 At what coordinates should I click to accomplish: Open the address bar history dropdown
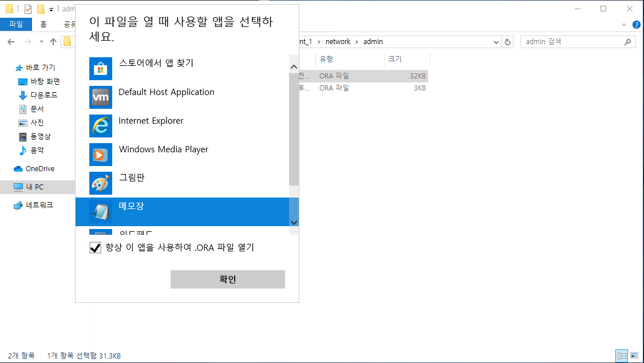(x=496, y=41)
